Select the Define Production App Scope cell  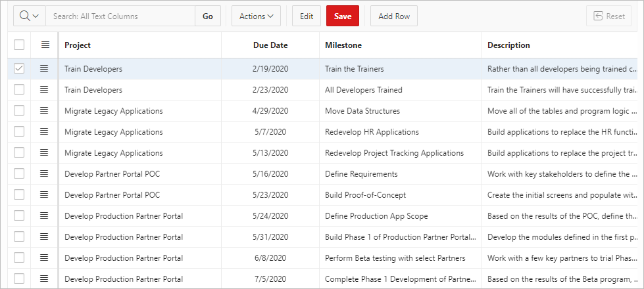click(401, 215)
